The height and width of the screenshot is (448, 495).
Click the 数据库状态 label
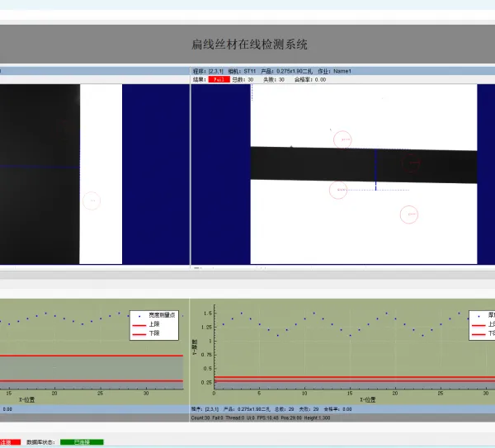(40, 442)
